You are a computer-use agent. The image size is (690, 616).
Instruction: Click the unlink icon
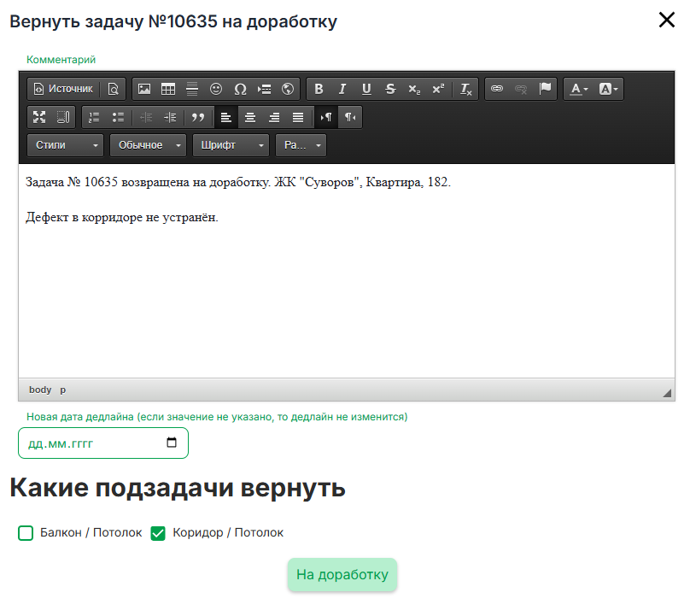click(521, 89)
